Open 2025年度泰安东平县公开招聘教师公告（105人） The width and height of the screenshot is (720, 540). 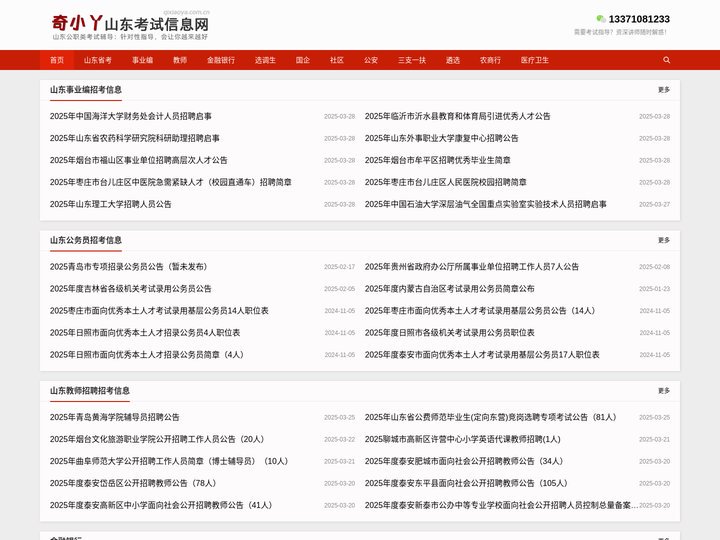click(x=466, y=484)
